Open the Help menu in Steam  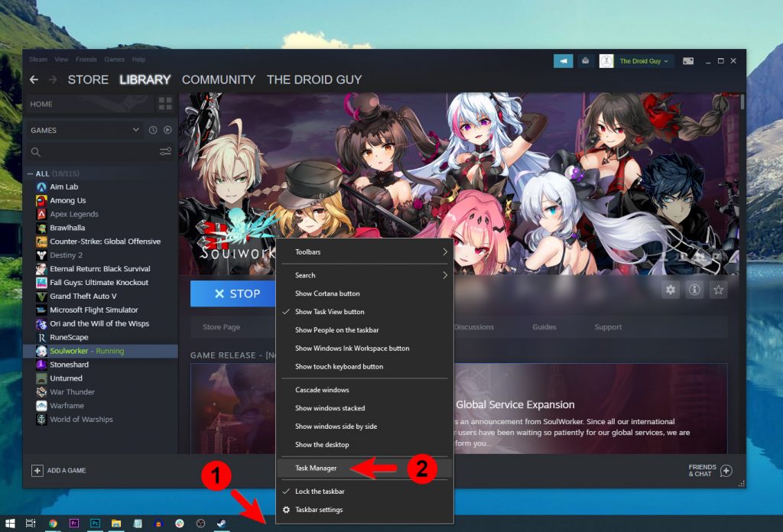point(139,60)
